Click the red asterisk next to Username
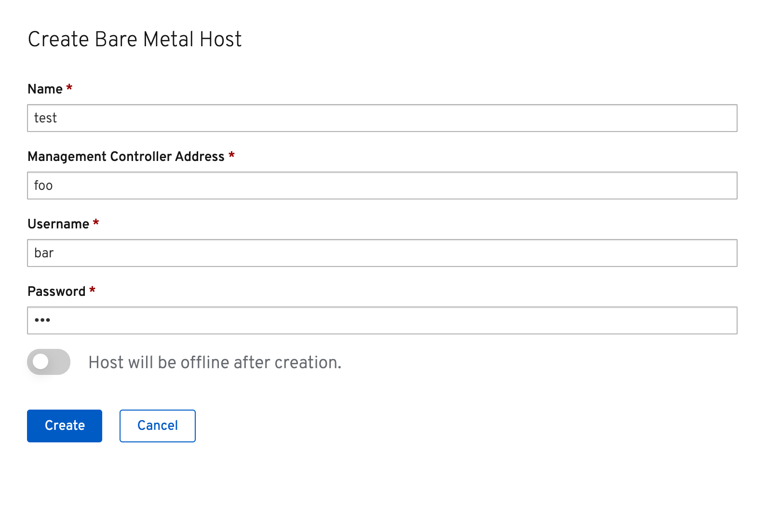The image size is (781, 532). (96, 223)
